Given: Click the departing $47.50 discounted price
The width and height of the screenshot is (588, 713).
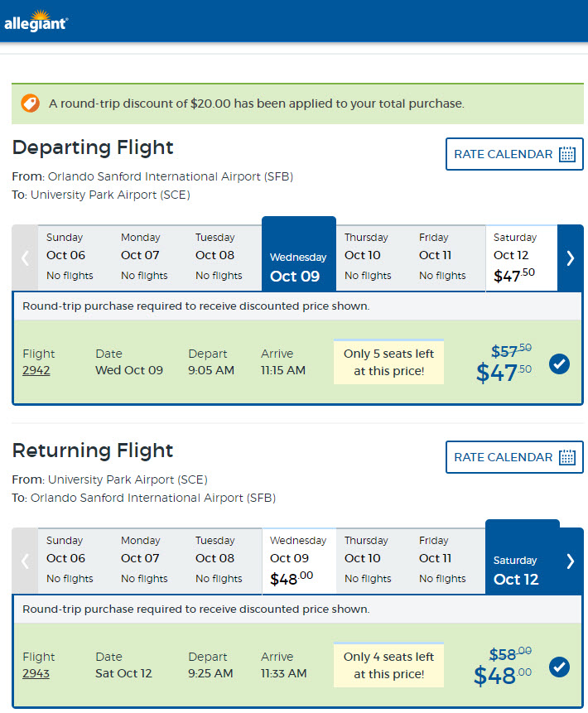Looking at the screenshot, I should [505, 373].
